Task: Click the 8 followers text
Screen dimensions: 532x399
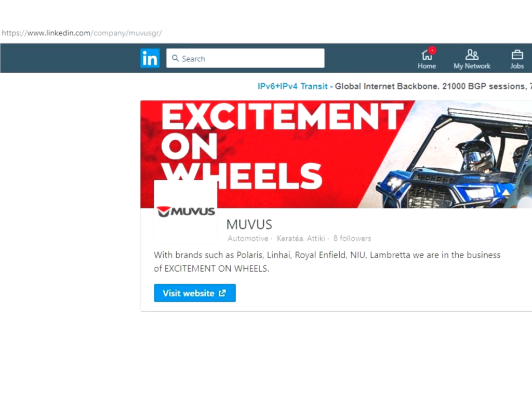Action: (352, 238)
